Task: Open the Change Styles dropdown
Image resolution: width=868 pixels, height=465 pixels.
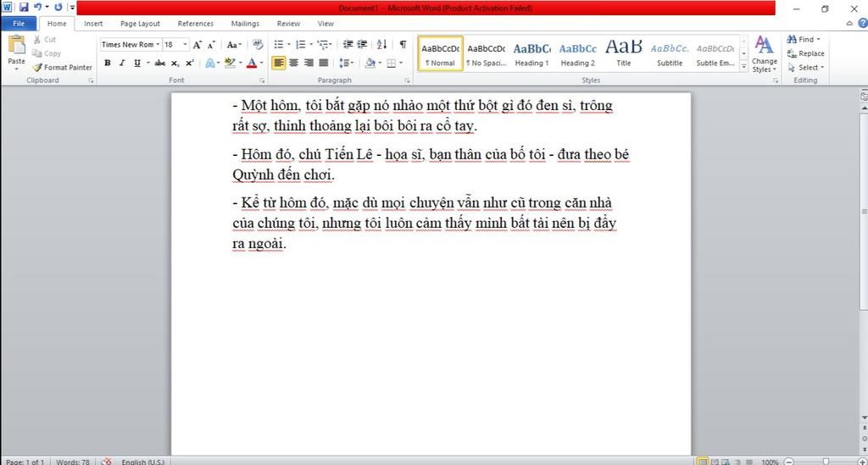Action: tap(764, 55)
